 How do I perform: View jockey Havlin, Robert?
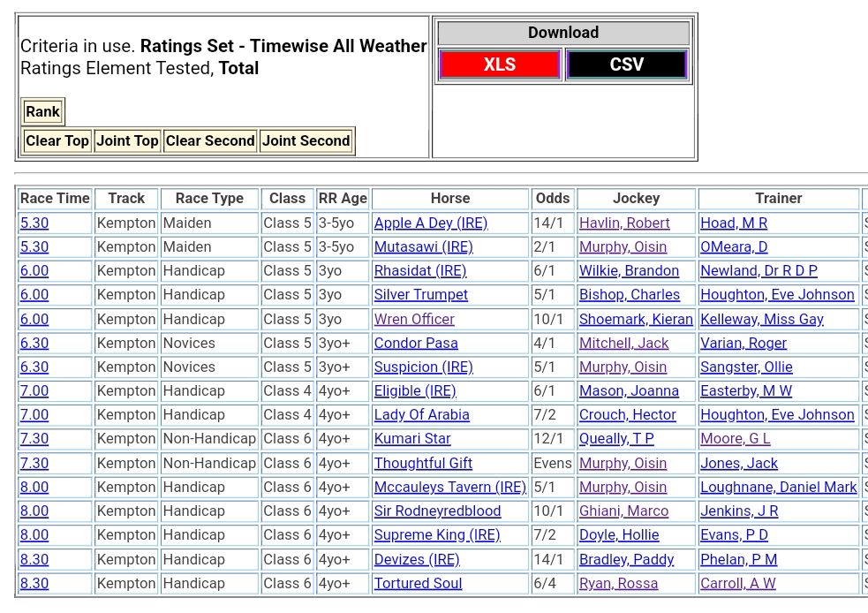(624, 223)
